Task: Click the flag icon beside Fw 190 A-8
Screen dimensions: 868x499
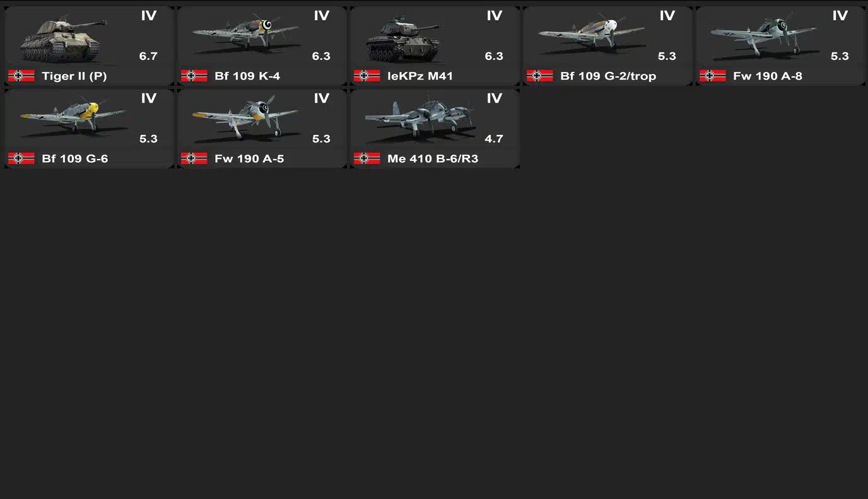Action: point(713,76)
